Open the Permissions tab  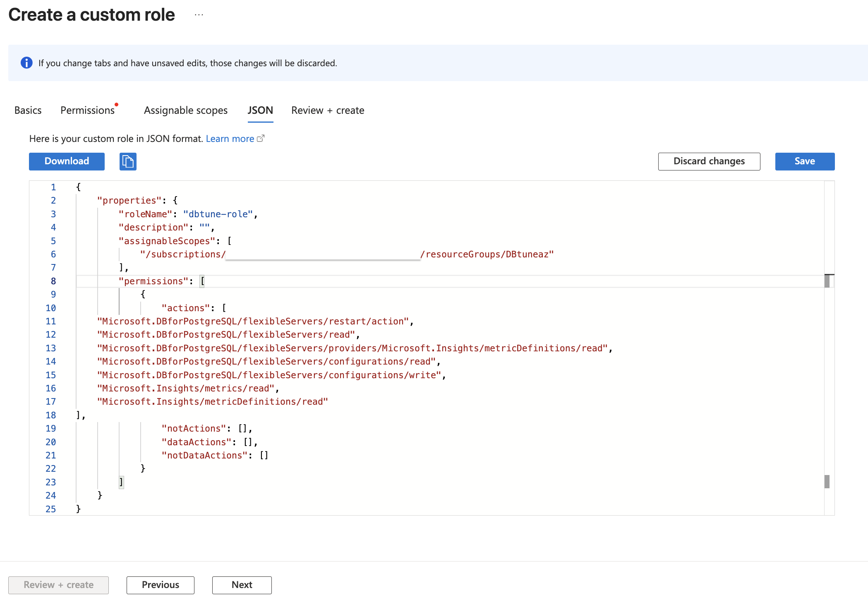point(87,110)
